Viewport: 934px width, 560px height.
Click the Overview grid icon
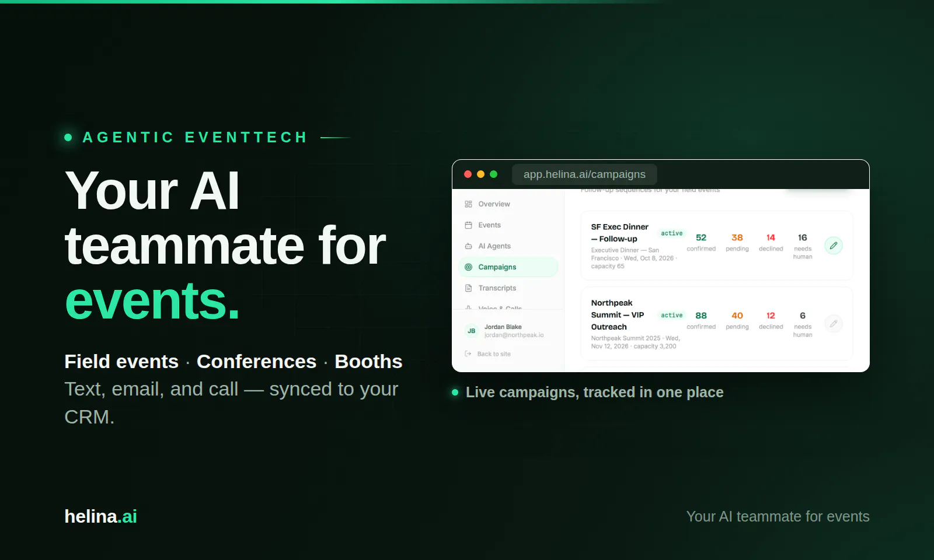click(x=468, y=204)
